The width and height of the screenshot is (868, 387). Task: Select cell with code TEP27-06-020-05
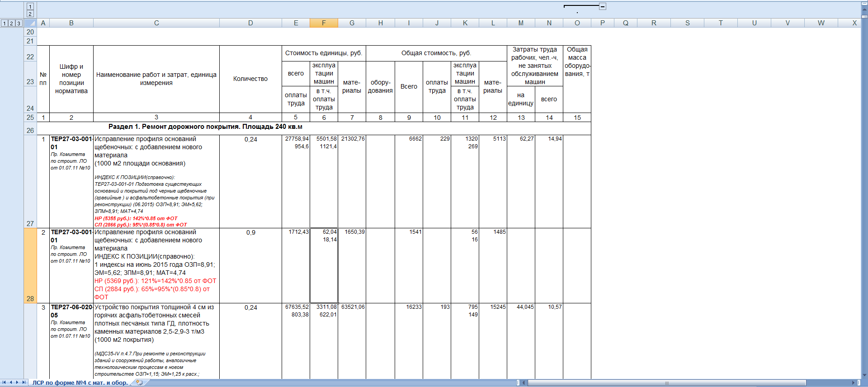(x=71, y=341)
